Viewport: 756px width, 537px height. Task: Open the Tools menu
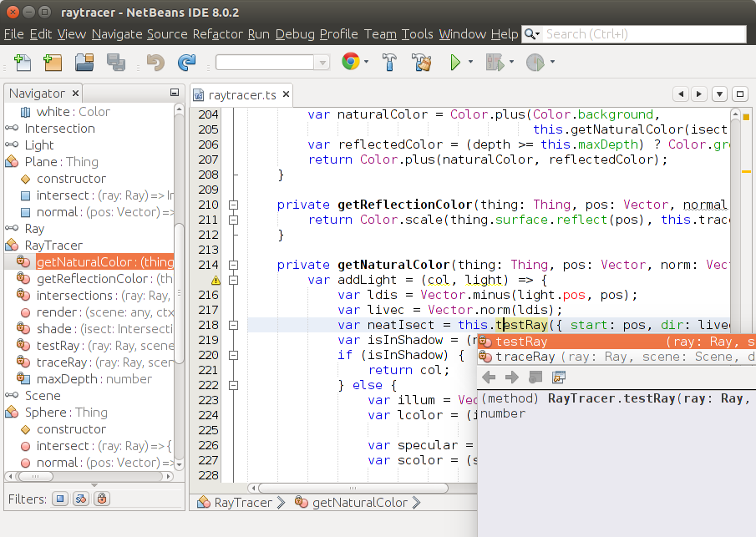pyautogui.click(x=417, y=33)
